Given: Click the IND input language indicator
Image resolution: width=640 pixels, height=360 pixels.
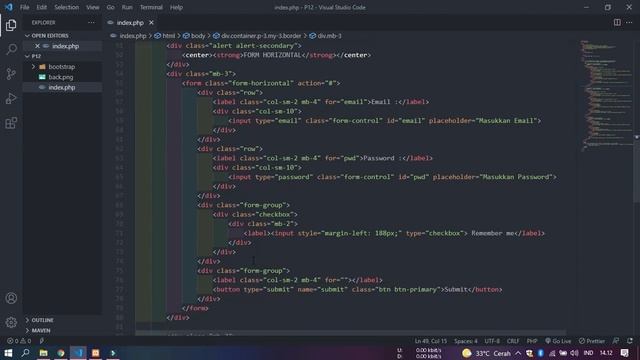Looking at the screenshot, I should point(588,353).
